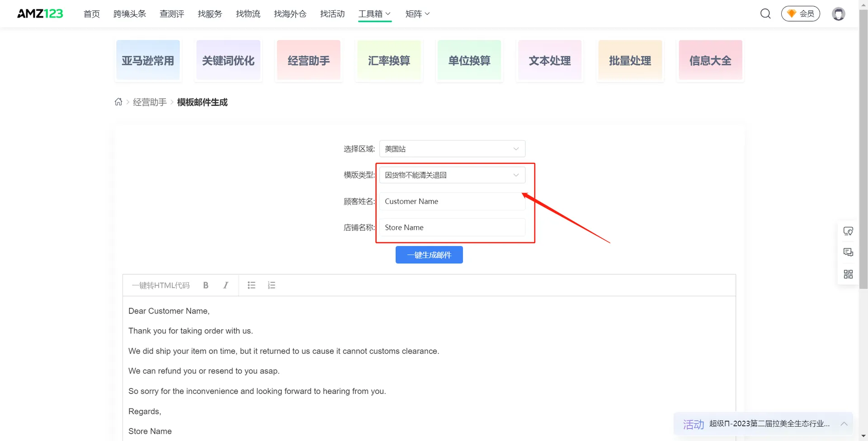This screenshot has width=868, height=441.
Task: Open 找服务 navigation item
Action: [x=210, y=14]
